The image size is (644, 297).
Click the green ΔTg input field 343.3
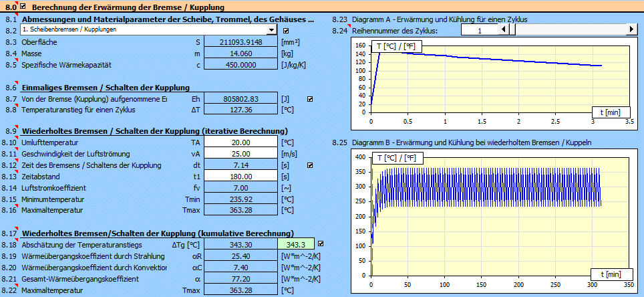click(x=296, y=244)
